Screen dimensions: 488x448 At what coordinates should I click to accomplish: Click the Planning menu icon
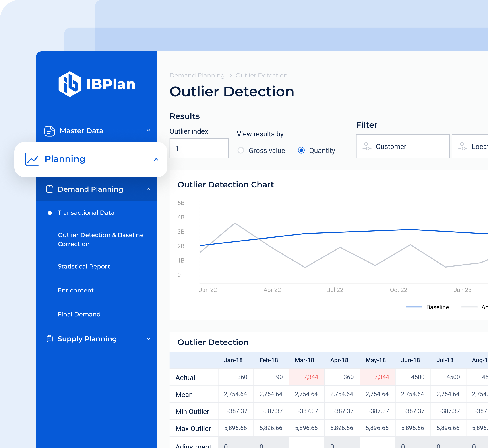(32, 159)
